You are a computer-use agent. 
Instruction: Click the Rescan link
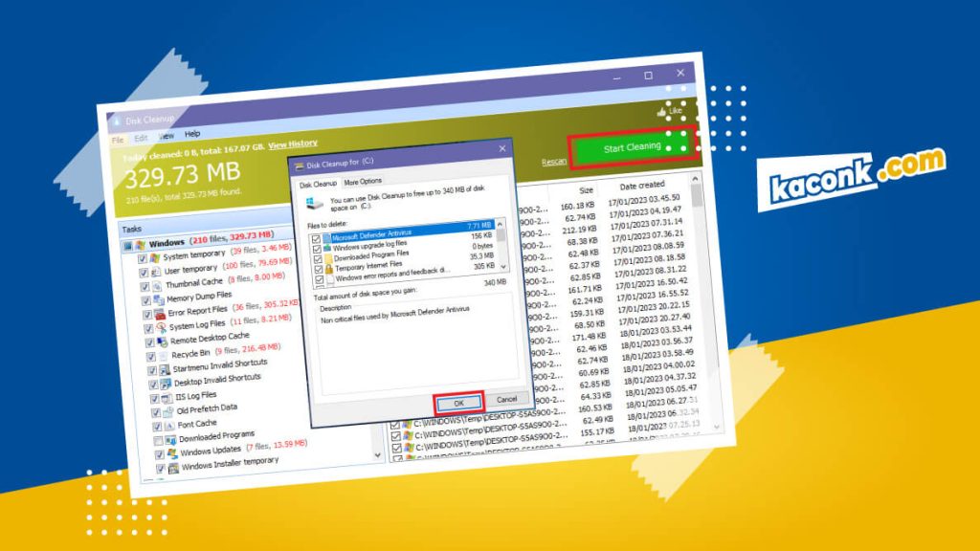coord(554,162)
